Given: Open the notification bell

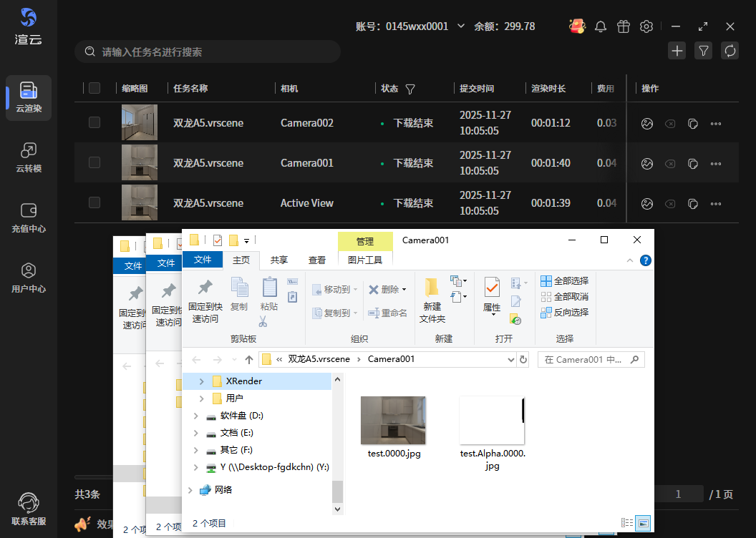Looking at the screenshot, I should tap(601, 26).
